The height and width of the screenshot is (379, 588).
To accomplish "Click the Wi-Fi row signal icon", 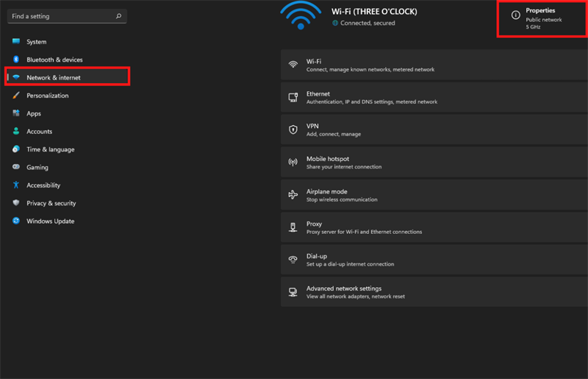I will click(x=293, y=65).
